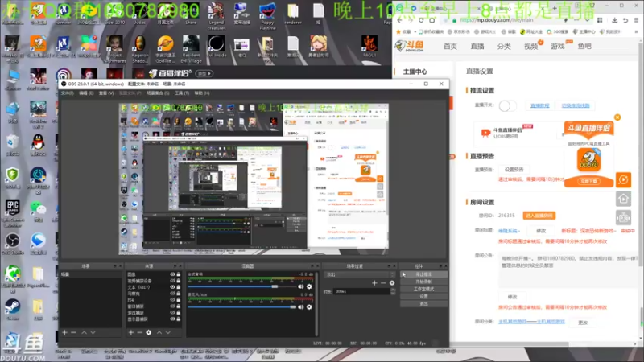Increase the transition duration with the up stepper

(393, 290)
